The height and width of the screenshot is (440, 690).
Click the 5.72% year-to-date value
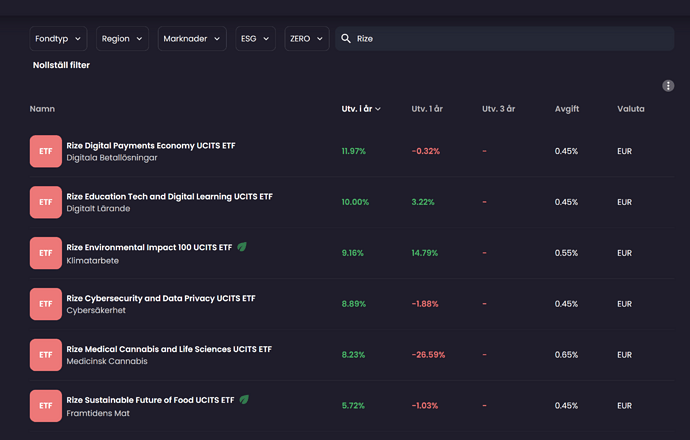353,406
